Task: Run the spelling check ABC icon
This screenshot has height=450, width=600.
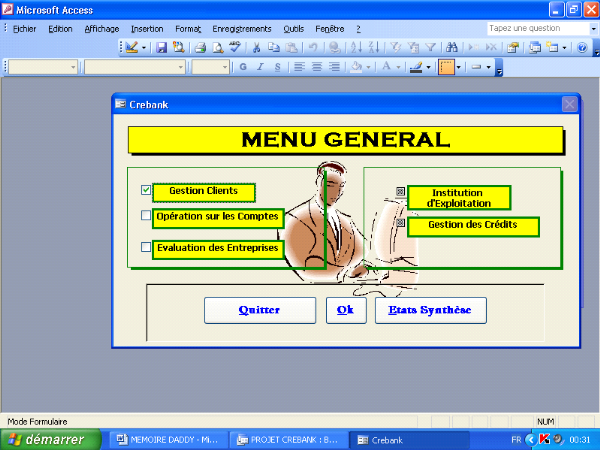Action: 235,47
